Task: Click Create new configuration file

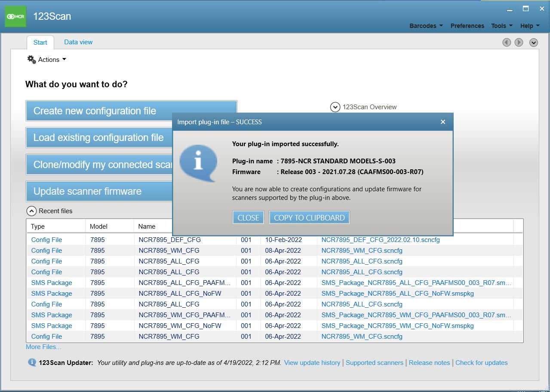Action: (x=131, y=111)
